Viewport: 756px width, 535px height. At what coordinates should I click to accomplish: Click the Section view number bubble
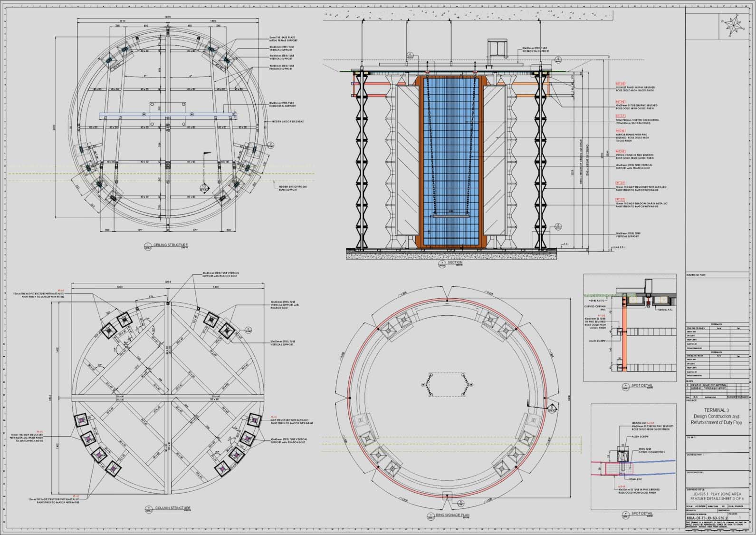point(440,263)
